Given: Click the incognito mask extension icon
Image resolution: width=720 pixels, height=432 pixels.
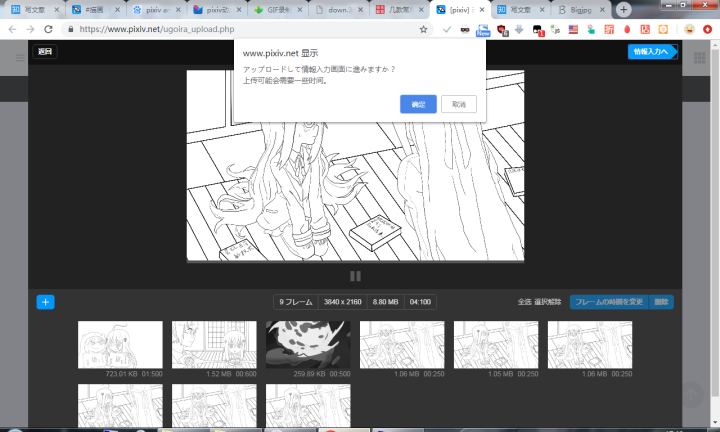Looking at the screenshot, I should [x=465, y=29].
